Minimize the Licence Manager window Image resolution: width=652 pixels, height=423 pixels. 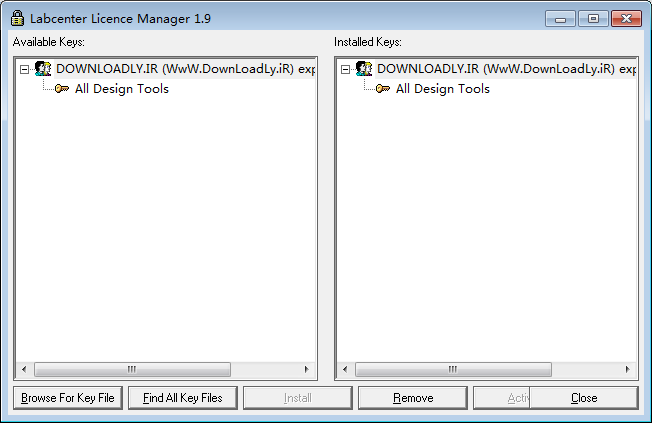point(561,19)
